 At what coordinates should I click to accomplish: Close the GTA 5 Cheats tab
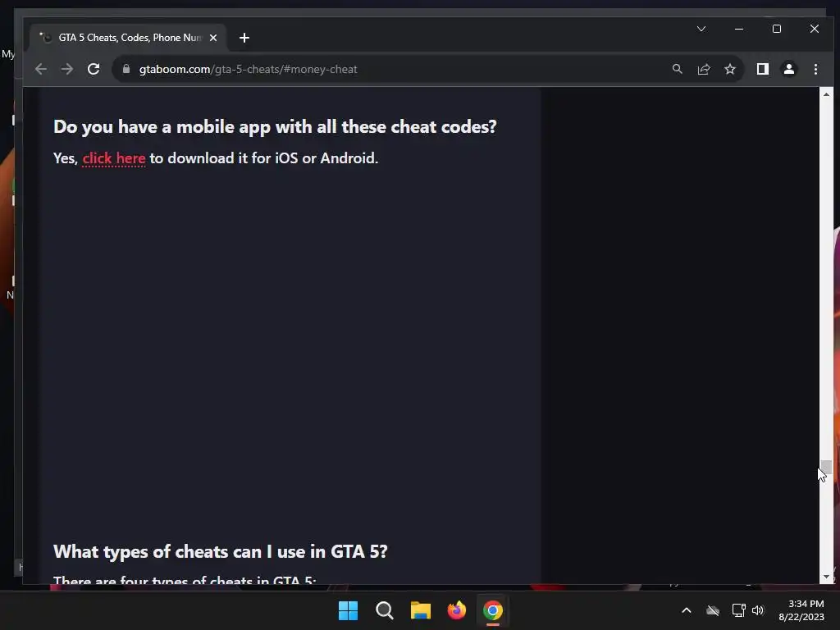[x=213, y=38]
